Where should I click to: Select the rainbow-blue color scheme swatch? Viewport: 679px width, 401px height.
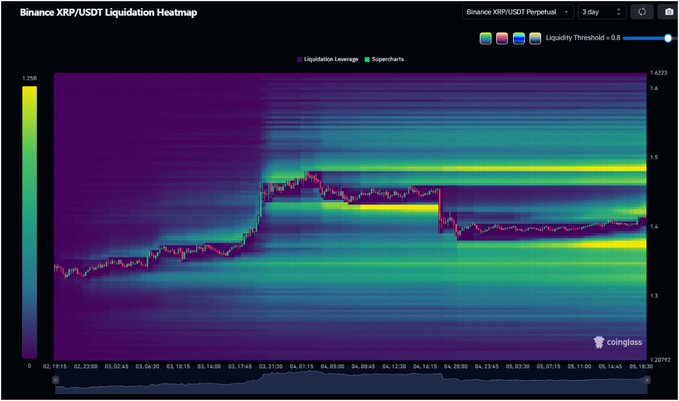519,39
